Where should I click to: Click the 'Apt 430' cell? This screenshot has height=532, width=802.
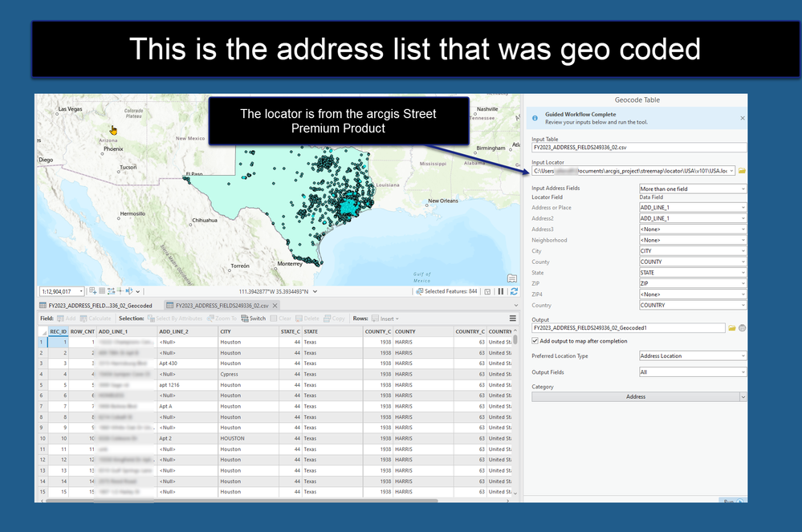tap(187, 363)
